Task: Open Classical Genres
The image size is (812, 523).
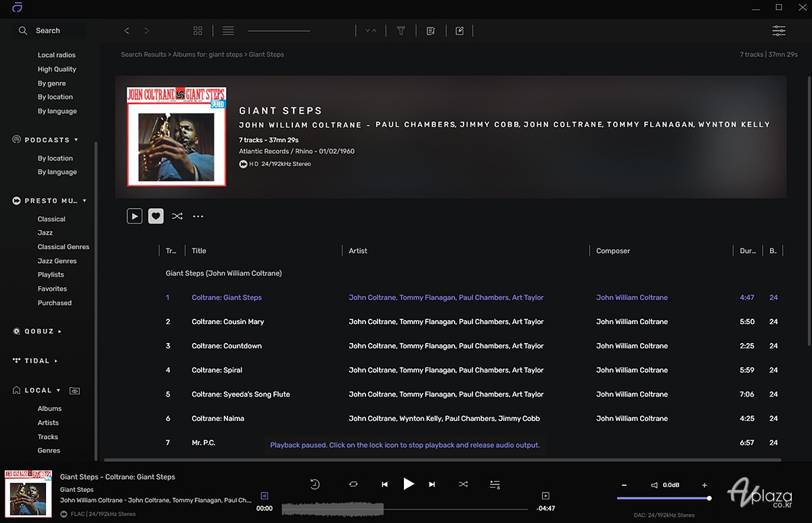Action: 64,247
